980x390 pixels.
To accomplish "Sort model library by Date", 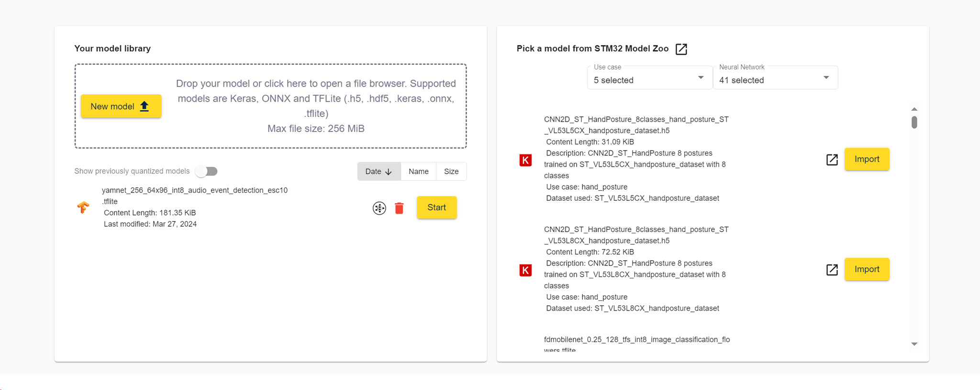I will tap(379, 172).
